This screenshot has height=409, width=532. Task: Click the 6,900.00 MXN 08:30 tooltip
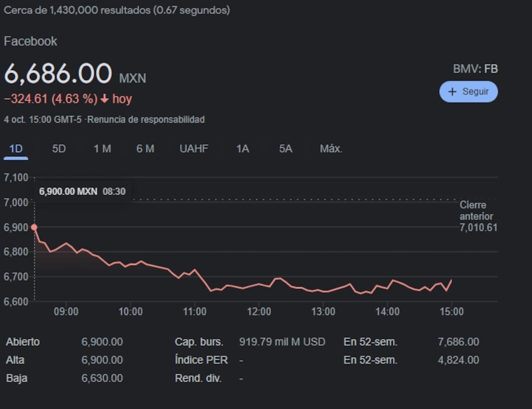(82, 192)
